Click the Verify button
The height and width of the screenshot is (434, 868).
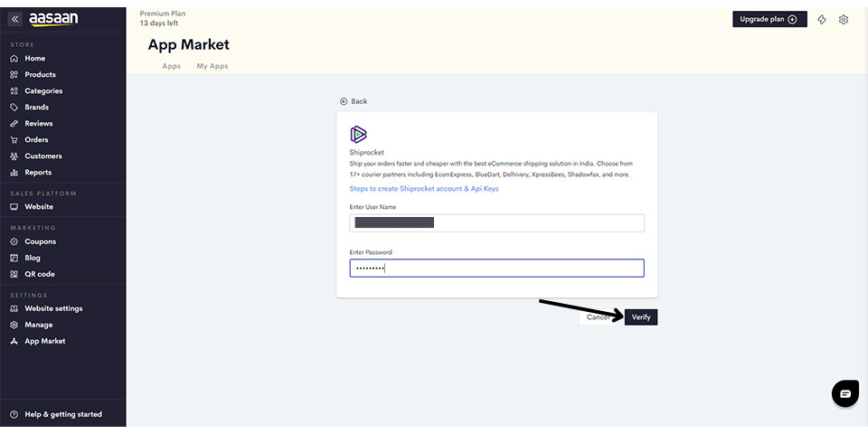click(x=641, y=317)
